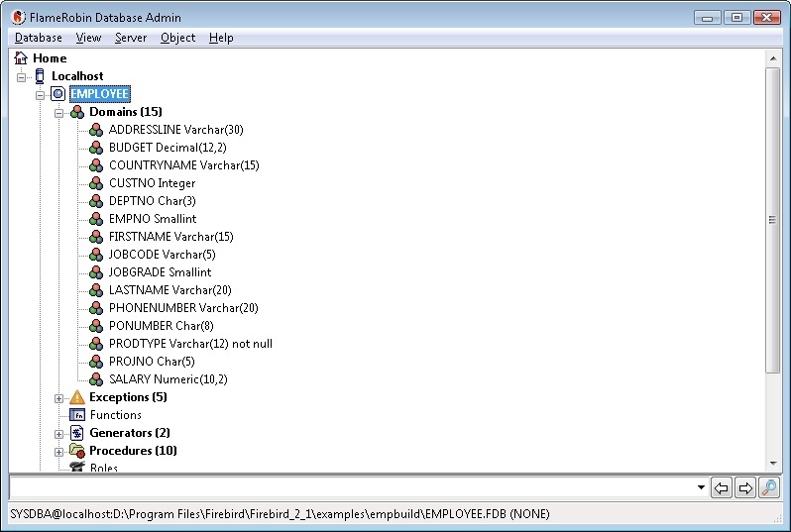Select the 'Functions' tree label
The image size is (791, 532).
point(116,415)
